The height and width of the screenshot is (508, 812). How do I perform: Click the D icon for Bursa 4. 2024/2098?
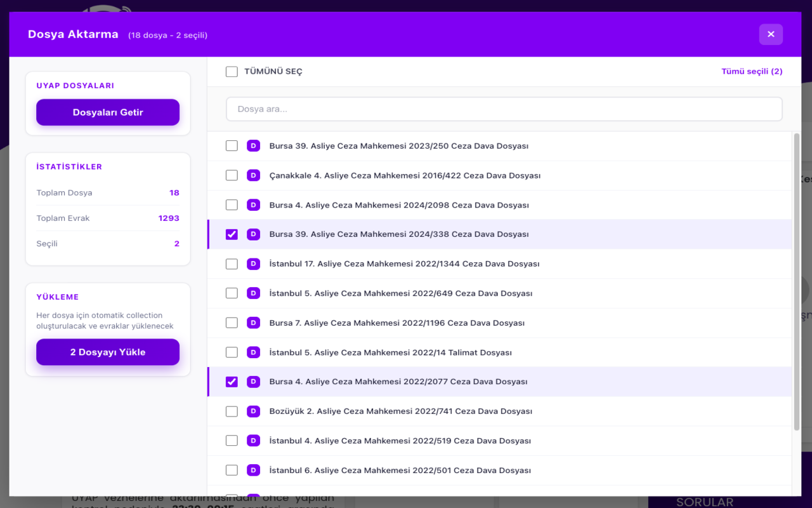[253, 205]
